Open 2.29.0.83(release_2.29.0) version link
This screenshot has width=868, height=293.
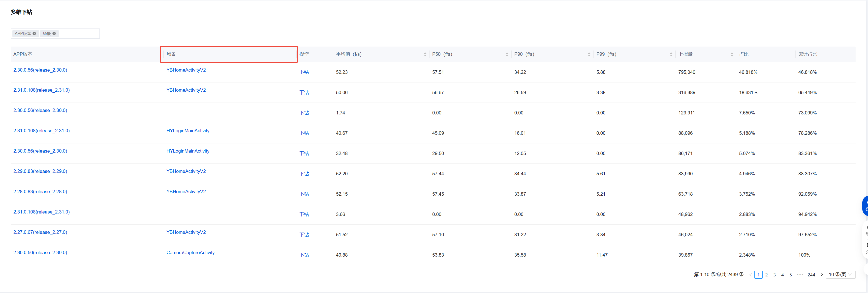(40, 171)
